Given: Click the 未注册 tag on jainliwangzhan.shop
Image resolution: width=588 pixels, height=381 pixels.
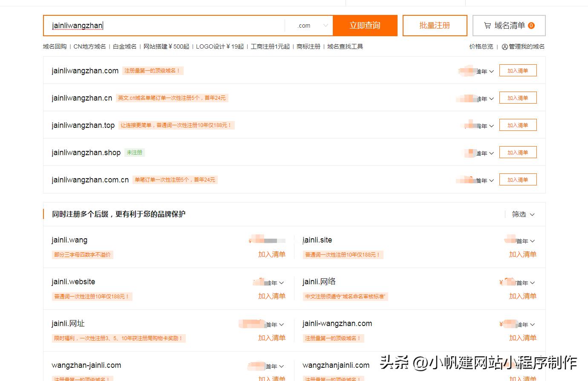Looking at the screenshot, I should point(135,152).
